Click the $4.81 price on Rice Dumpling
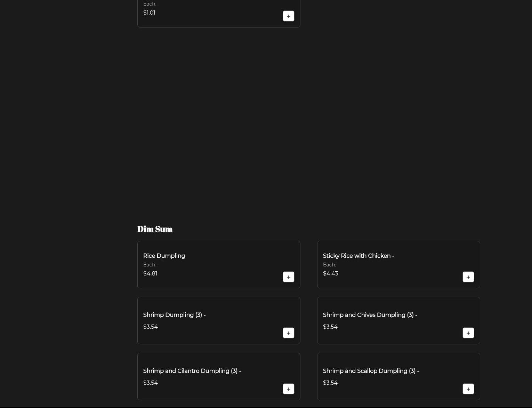The height and width of the screenshot is (408, 532). click(150, 273)
